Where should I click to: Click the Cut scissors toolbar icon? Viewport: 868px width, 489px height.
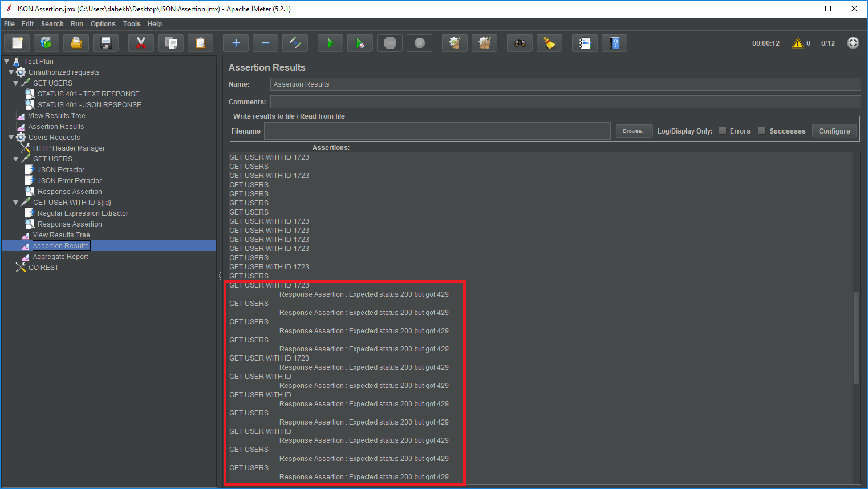[141, 43]
